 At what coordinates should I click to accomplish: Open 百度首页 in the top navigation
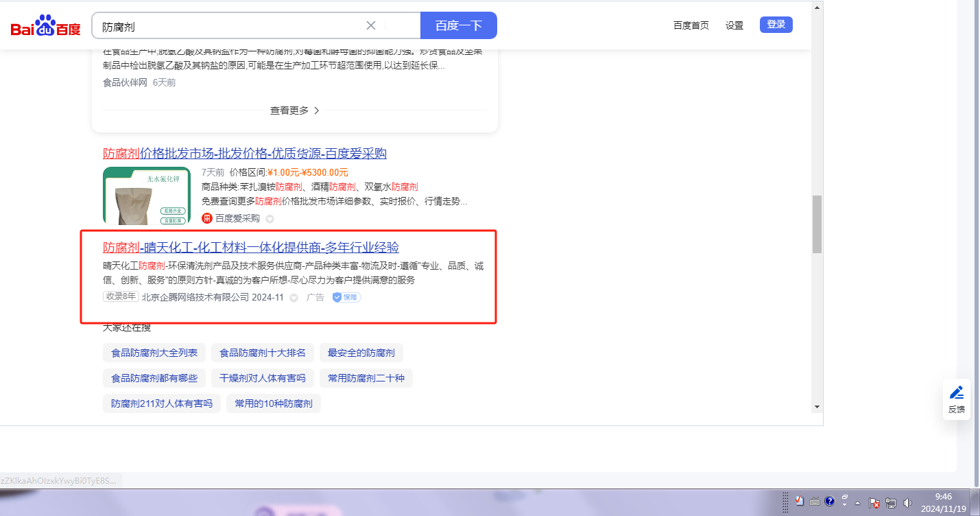point(691,25)
